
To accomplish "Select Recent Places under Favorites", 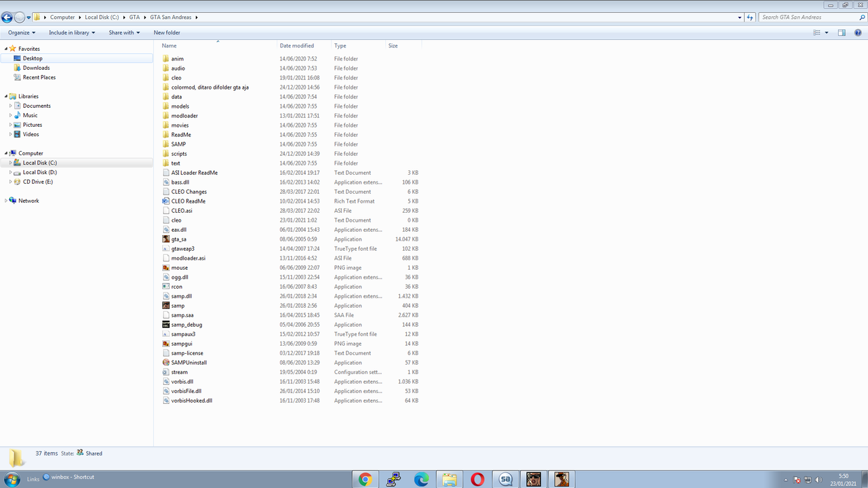I will [39, 77].
